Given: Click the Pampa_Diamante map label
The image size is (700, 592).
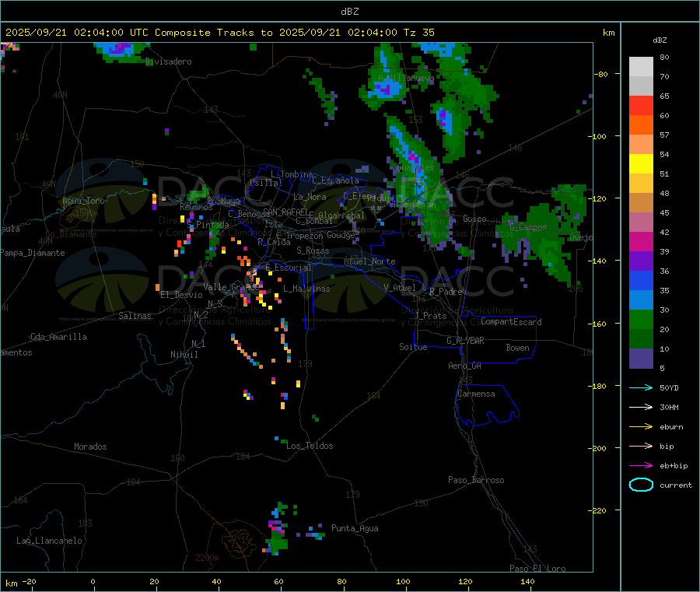Looking at the screenshot, I should tap(32, 253).
